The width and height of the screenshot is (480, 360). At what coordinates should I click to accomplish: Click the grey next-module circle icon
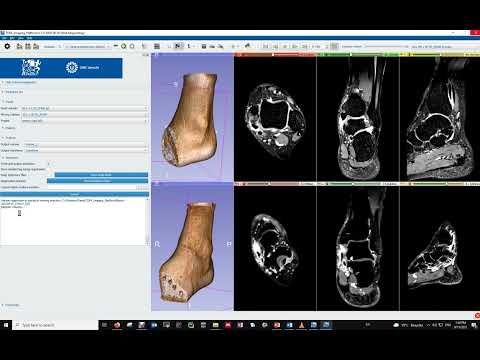(132, 46)
